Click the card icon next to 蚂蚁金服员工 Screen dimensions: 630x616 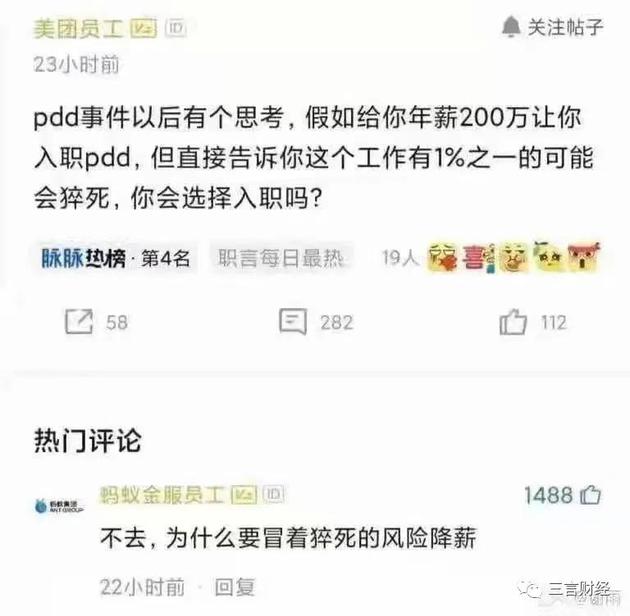244,495
